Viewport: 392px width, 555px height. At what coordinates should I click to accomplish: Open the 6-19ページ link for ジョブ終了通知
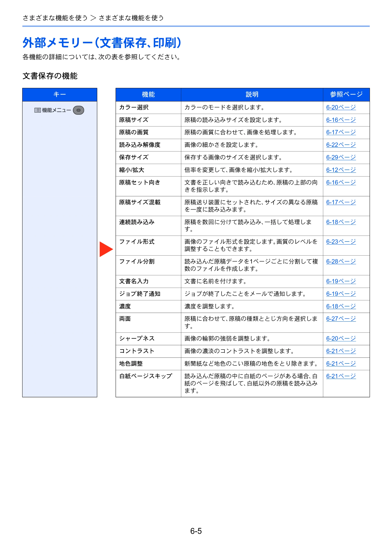341,294
